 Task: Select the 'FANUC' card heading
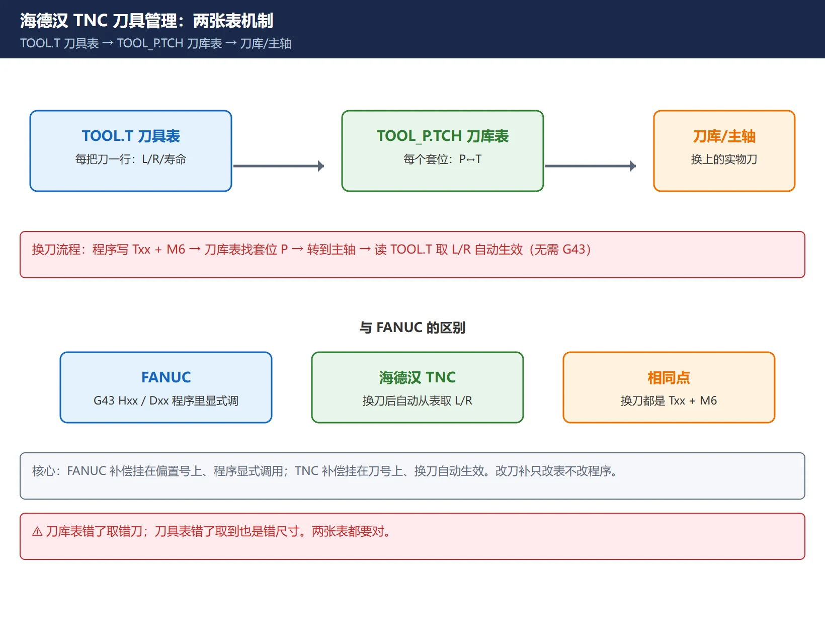pyautogui.click(x=166, y=377)
